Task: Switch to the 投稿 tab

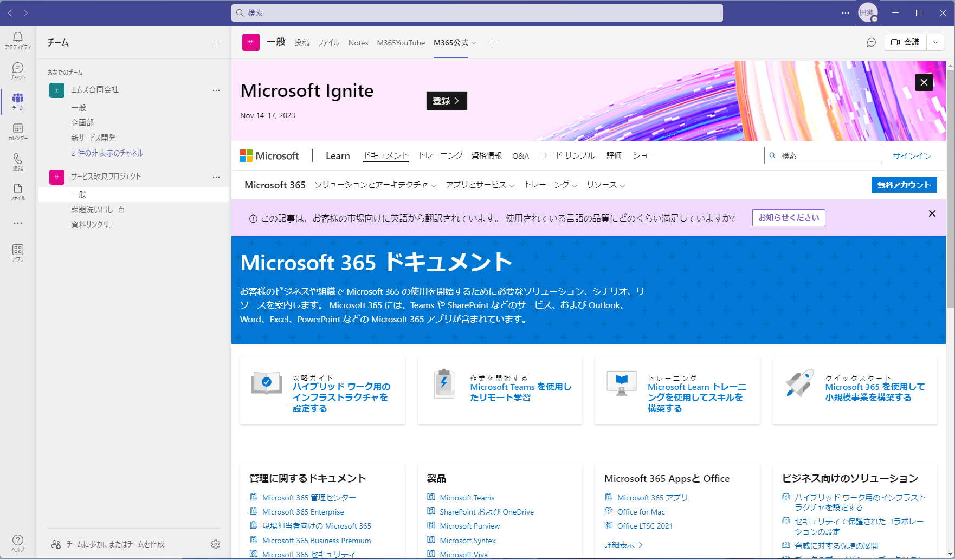Action: 302,43
